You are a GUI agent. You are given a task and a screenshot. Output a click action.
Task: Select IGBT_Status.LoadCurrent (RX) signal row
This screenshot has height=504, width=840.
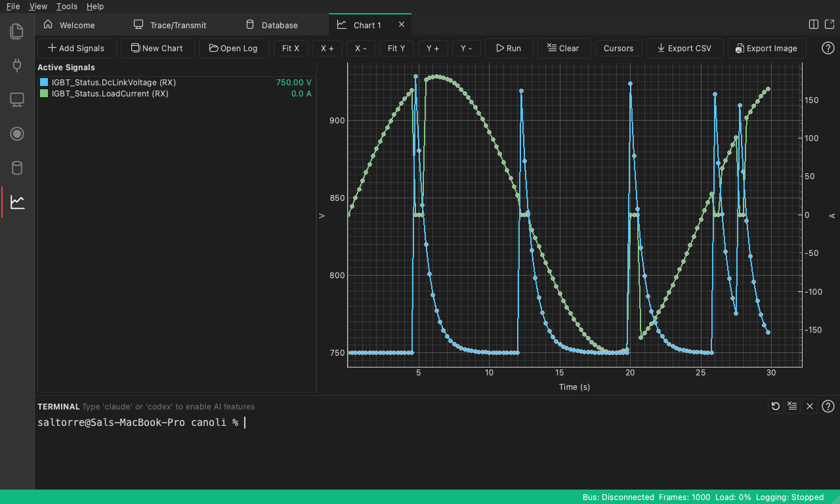(176, 94)
